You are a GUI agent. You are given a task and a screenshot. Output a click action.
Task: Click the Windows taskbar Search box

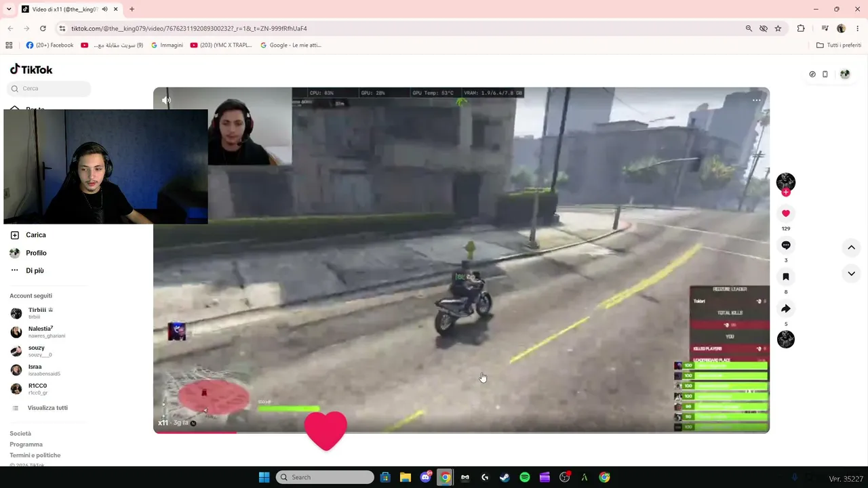(325, 477)
